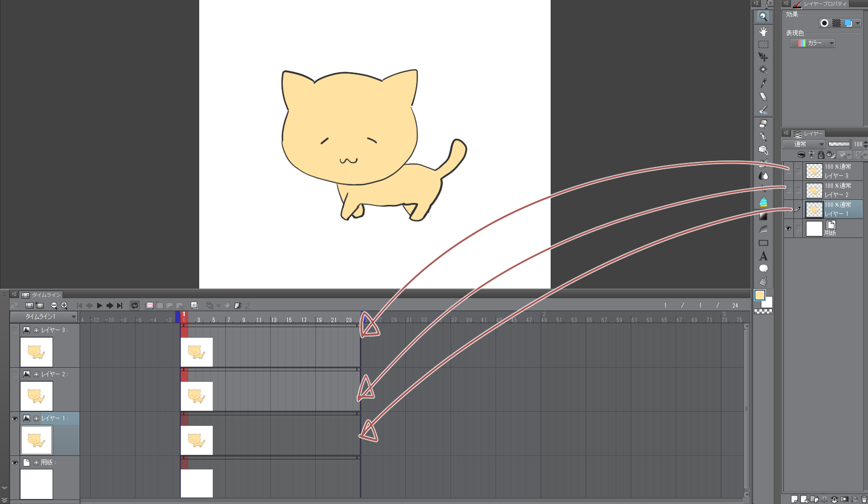Select the Figure rectangle tool

click(763, 243)
